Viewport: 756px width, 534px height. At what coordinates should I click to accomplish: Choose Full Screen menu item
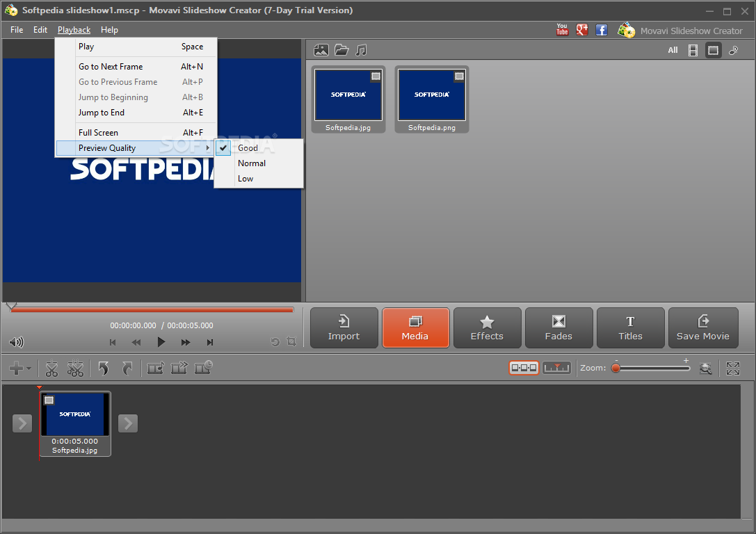(136, 133)
